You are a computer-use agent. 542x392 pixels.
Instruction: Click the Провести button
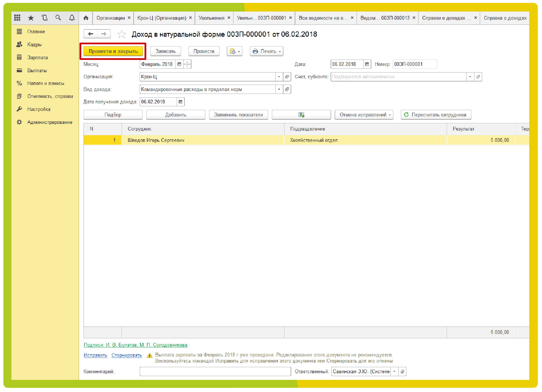point(204,51)
